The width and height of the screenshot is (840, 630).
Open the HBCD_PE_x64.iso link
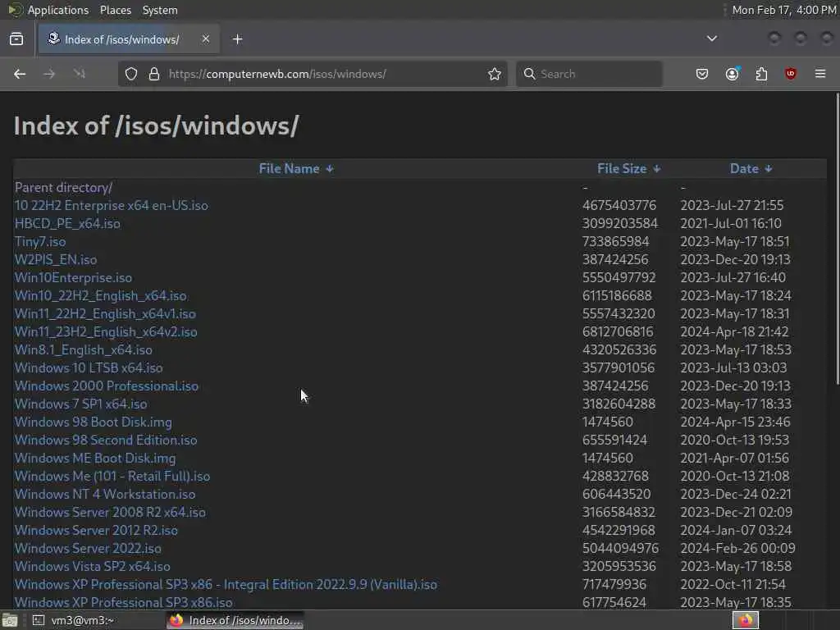(67, 223)
